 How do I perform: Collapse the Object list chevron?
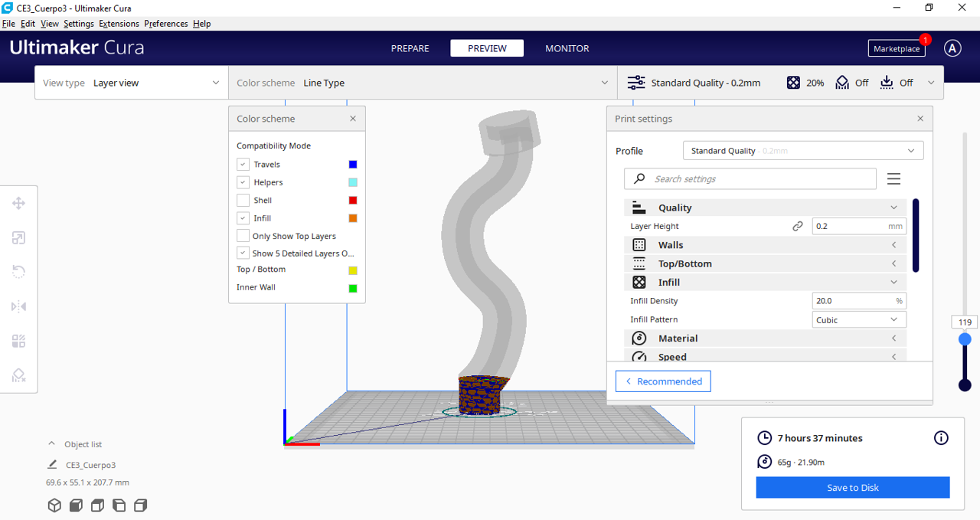pos(51,443)
